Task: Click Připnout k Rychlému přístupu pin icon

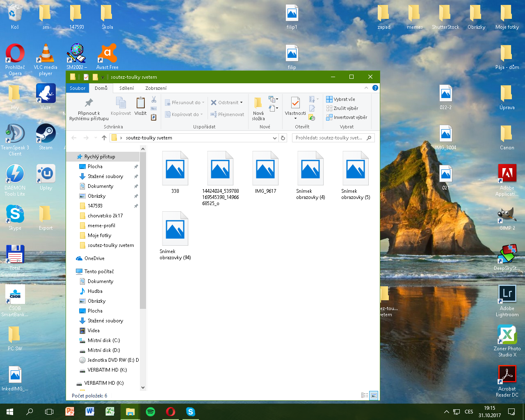Action: [89, 103]
